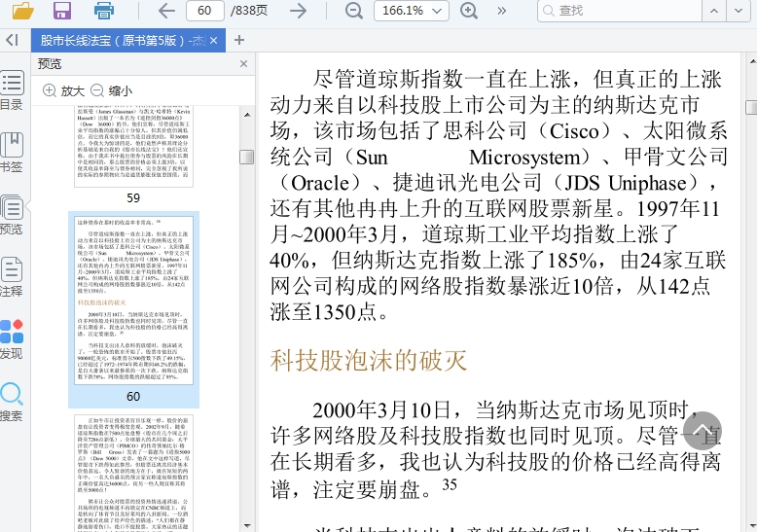Click document scrollbar up arrow

coord(752,61)
